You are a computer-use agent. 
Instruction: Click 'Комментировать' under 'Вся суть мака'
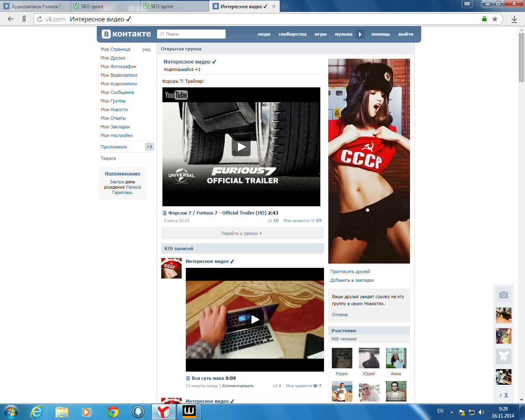pos(238,386)
